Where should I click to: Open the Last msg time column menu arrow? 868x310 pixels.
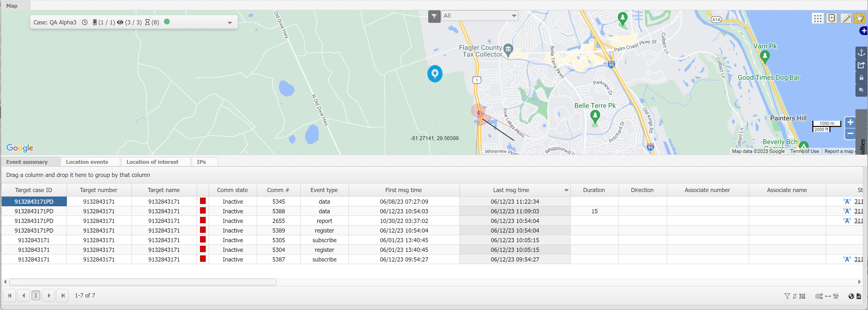(566, 190)
